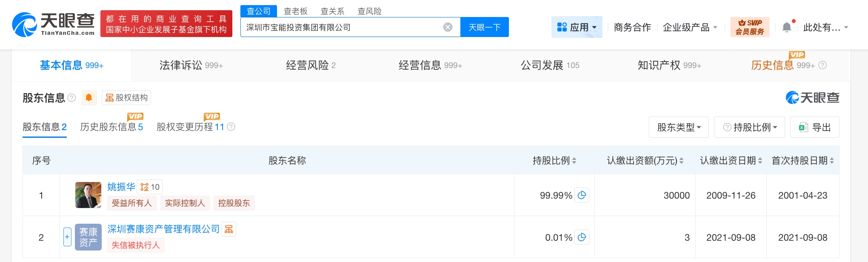This screenshot has height=262, width=868.
Task: Open the notification bell in header
Action: (x=787, y=27)
